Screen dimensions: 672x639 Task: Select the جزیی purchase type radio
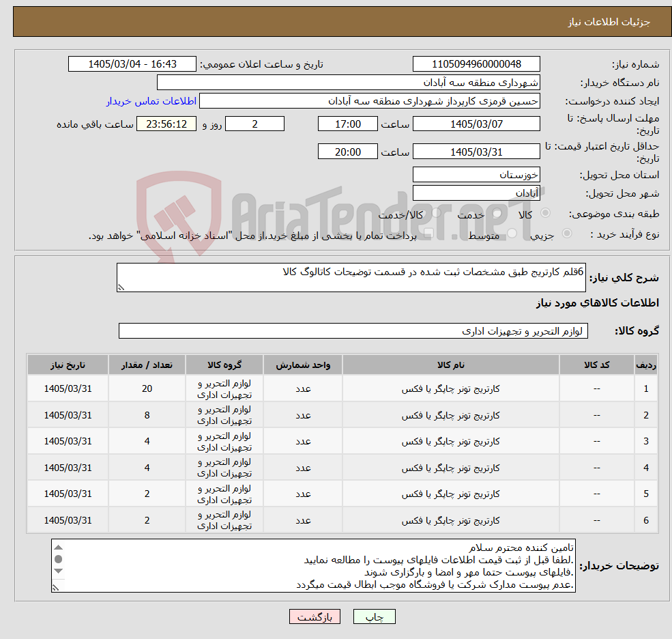(566, 233)
